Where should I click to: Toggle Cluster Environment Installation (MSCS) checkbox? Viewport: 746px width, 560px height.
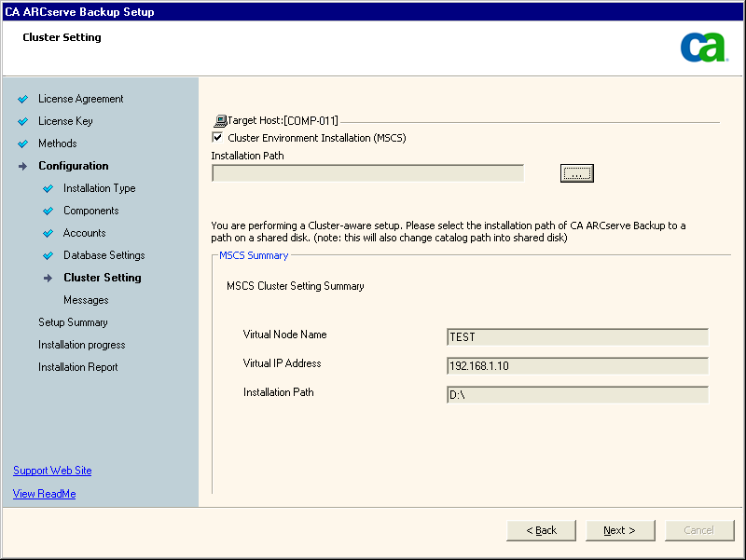pyautogui.click(x=218, y=138)
